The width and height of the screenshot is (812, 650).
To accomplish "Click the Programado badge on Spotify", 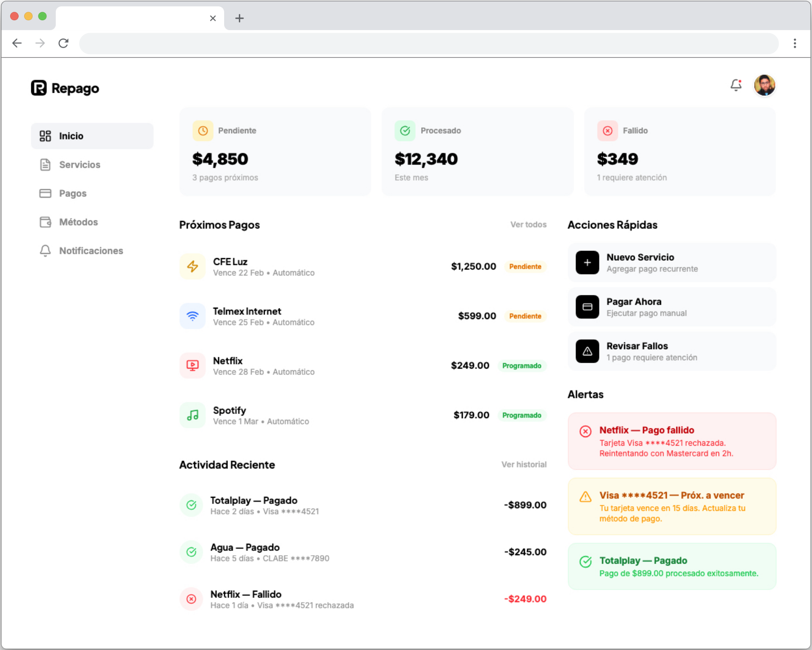I will pyautogui.click(x=522, y=415).
